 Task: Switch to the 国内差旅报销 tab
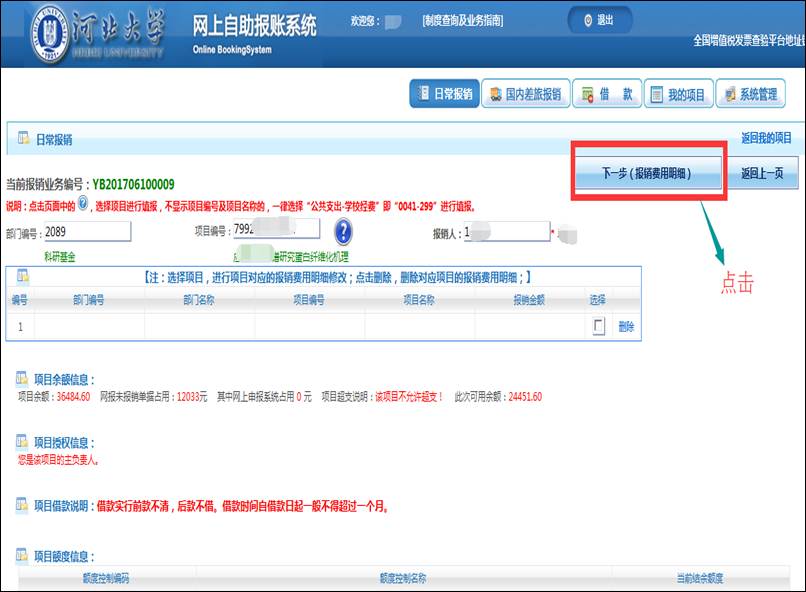tap(526, 94)
